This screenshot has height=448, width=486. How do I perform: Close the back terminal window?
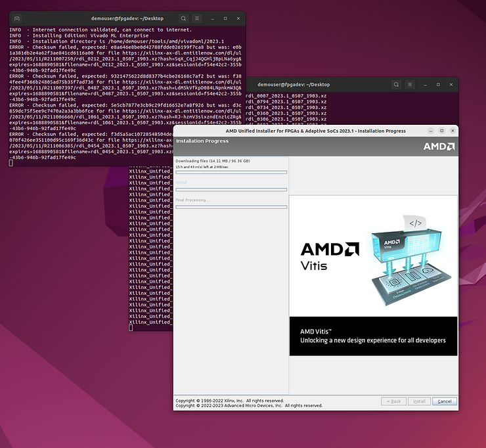[451, 85]
